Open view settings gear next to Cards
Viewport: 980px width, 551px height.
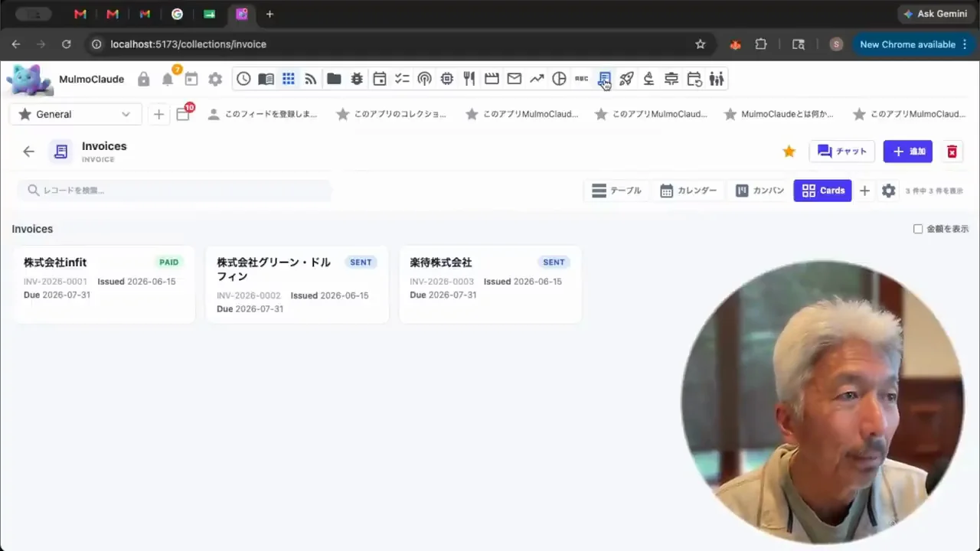[888, 191]
